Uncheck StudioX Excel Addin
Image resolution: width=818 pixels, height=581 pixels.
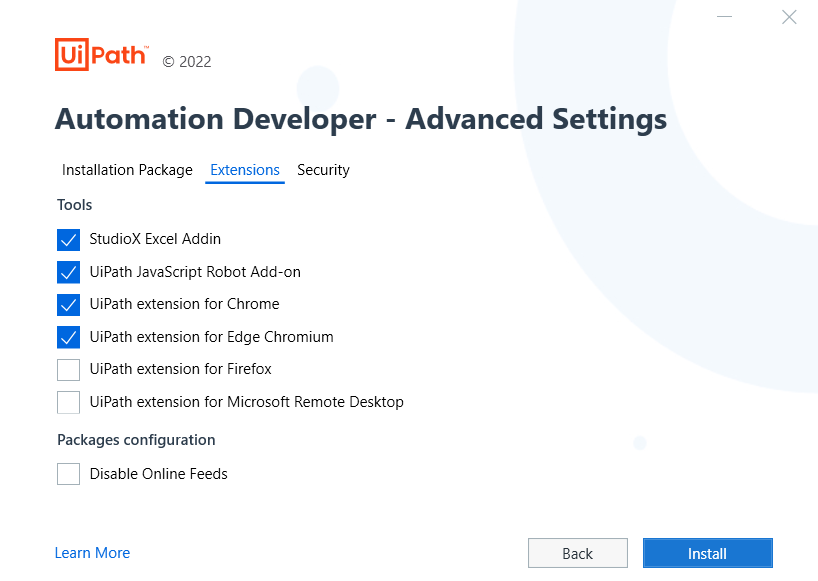68,240
